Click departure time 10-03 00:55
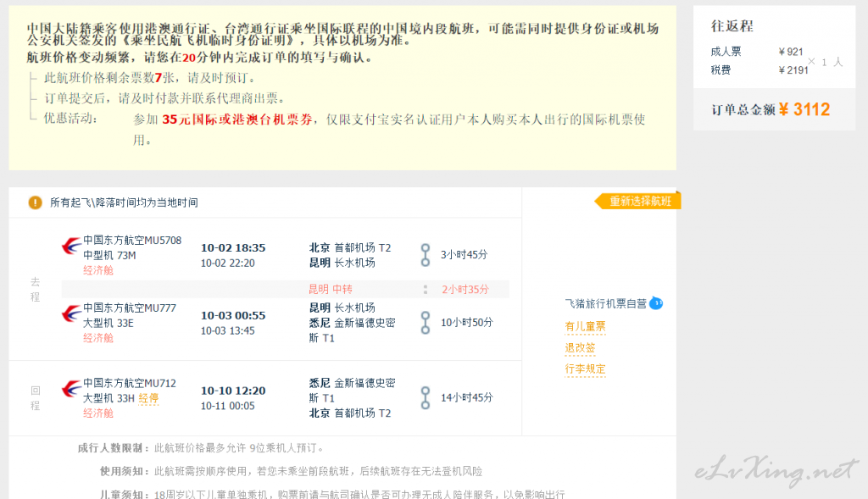Viewport: 868px width, 499px height. (233, 315)
